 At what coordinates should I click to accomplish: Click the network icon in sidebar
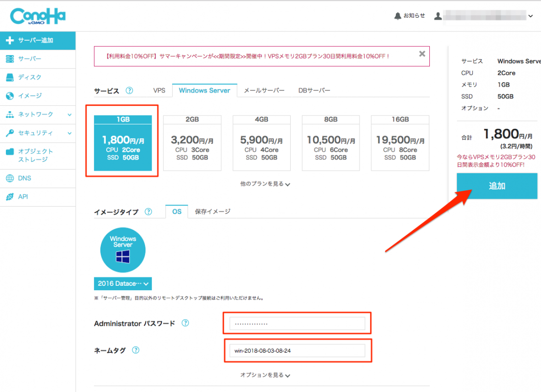click(x=10, y=115)
